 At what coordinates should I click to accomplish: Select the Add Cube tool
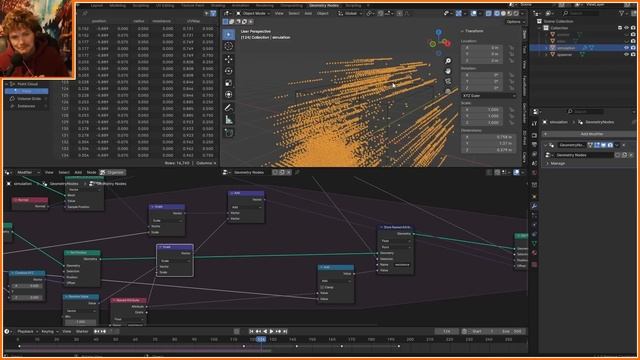coord(229,133)
